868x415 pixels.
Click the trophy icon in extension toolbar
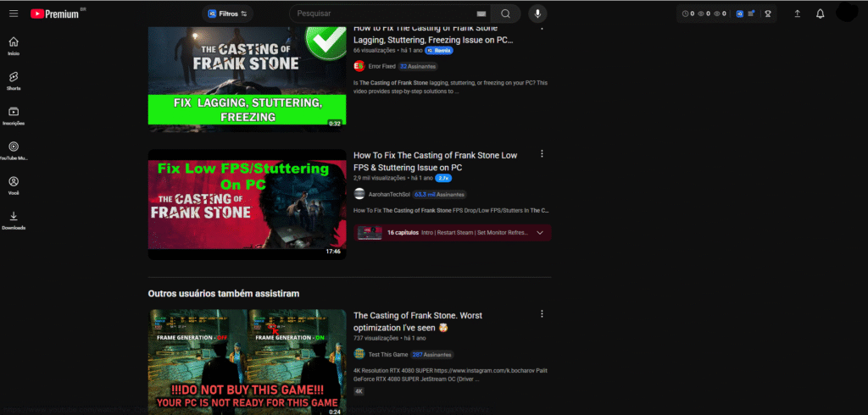click(768, 14)
